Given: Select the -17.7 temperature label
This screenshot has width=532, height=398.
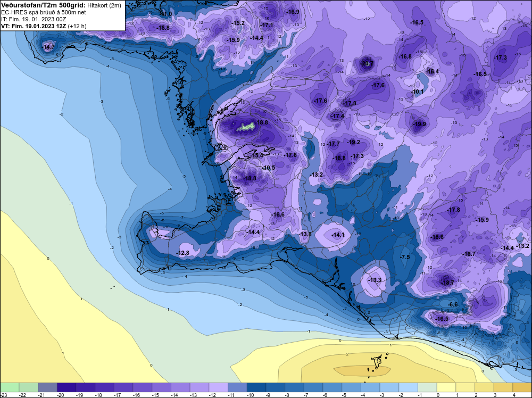Looking at the screenshot, I should tap(334, 144).
